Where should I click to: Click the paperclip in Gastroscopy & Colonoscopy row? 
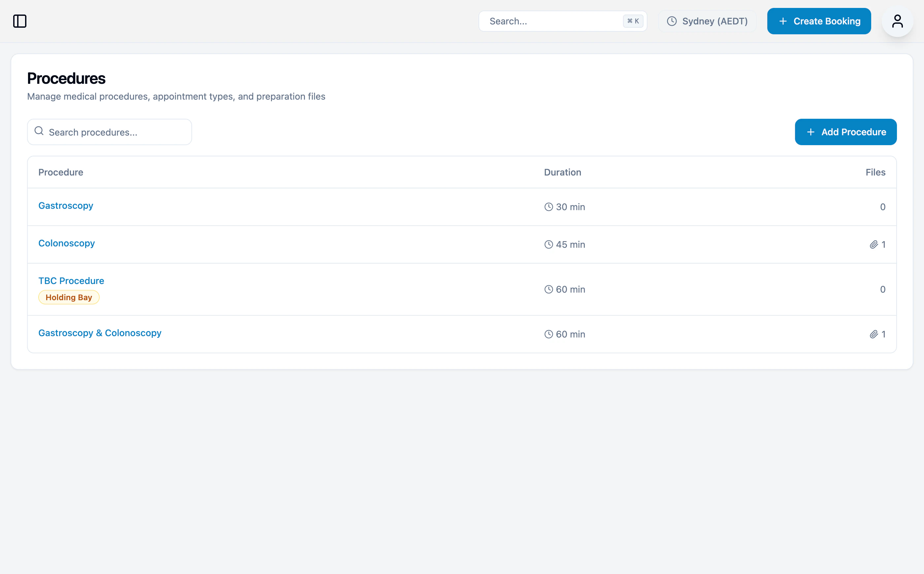coord(874,334)
